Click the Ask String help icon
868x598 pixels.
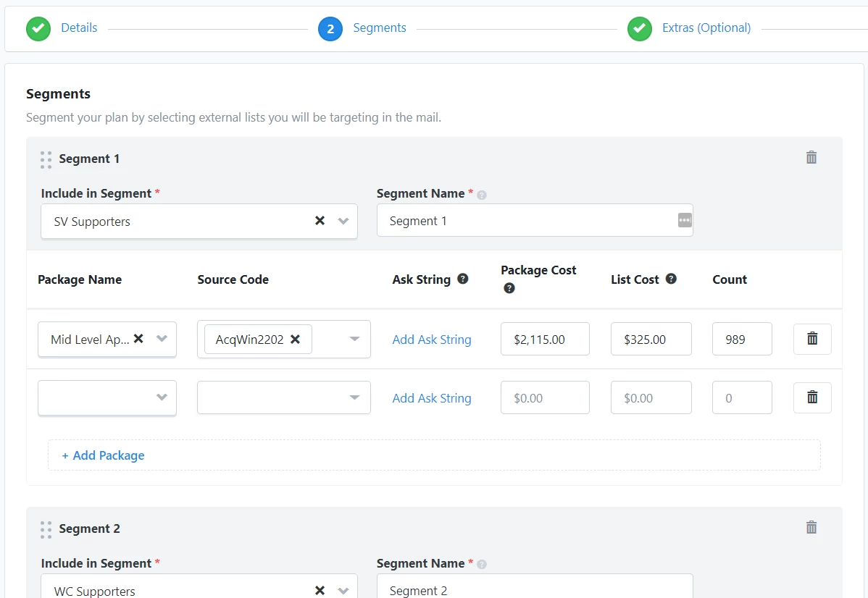pyautogui.click(x=463, y=279)
